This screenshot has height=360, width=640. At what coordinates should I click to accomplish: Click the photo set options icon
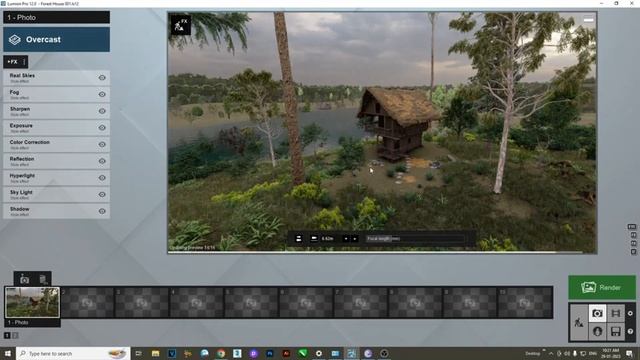click(x=43, y=280)
